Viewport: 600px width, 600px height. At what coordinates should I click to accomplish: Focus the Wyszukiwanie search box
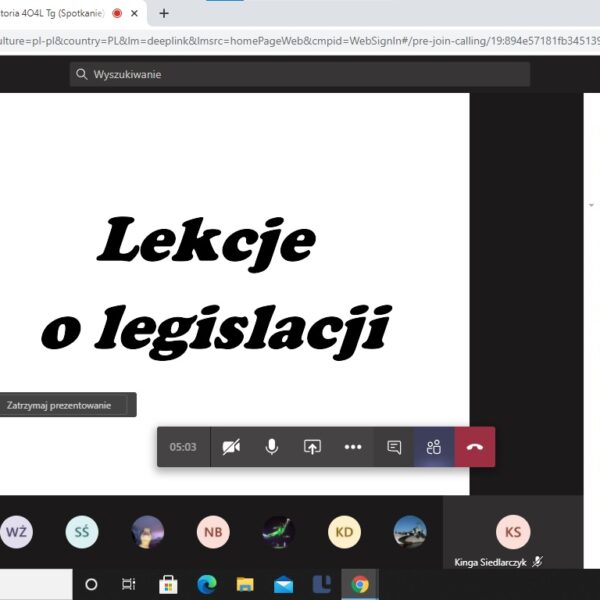point(300,74)
